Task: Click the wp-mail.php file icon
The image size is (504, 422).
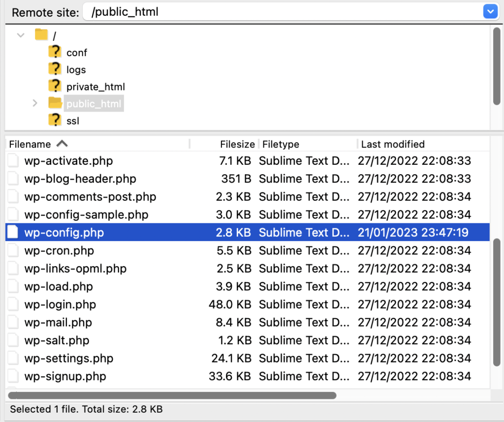Action: (x=13, y=322)
